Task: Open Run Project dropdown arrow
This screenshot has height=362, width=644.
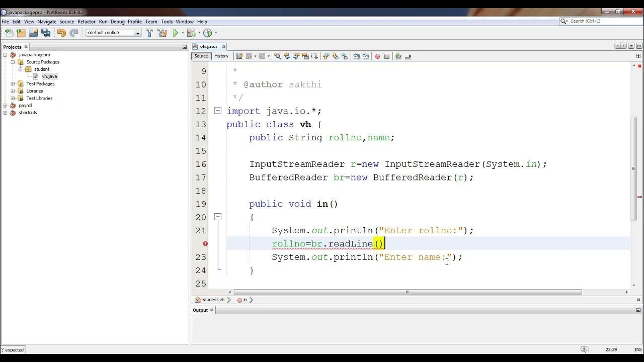Action: [183, 33]
